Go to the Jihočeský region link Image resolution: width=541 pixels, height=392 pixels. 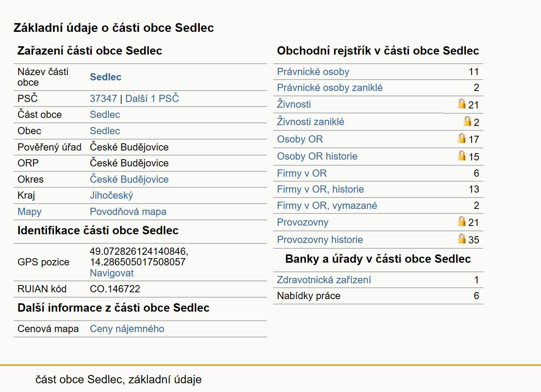coord(112,195)
